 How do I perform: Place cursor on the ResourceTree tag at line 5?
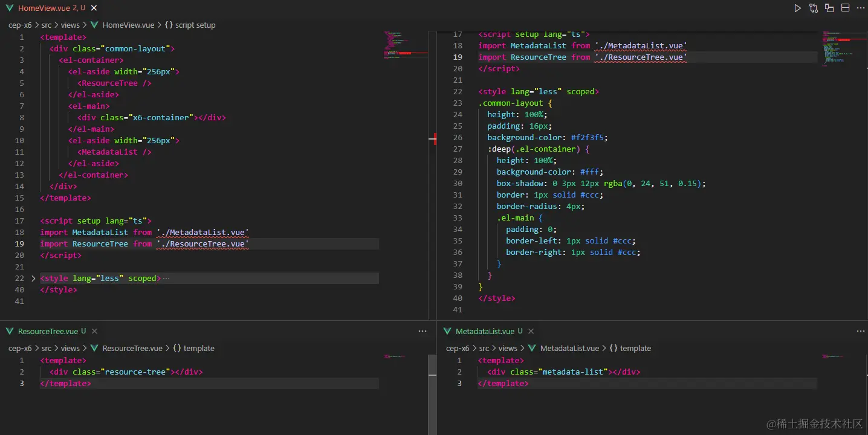pyautogui.click(x=114, y=83)
